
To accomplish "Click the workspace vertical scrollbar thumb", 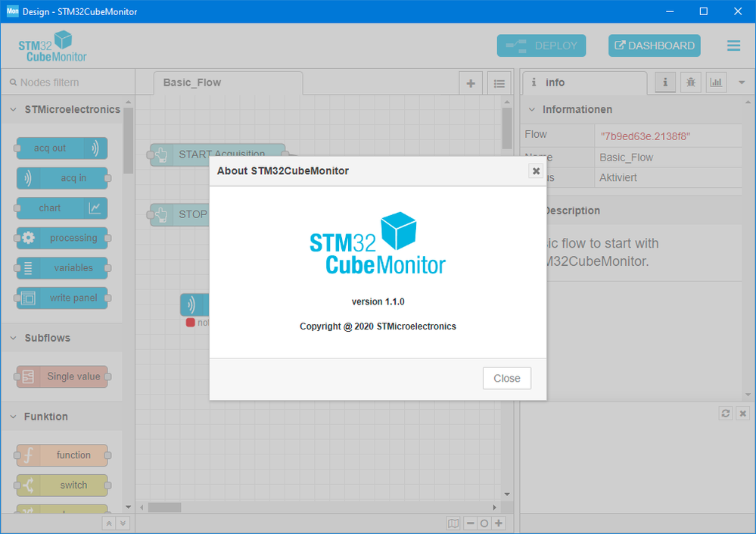I will tap(507, 128).
